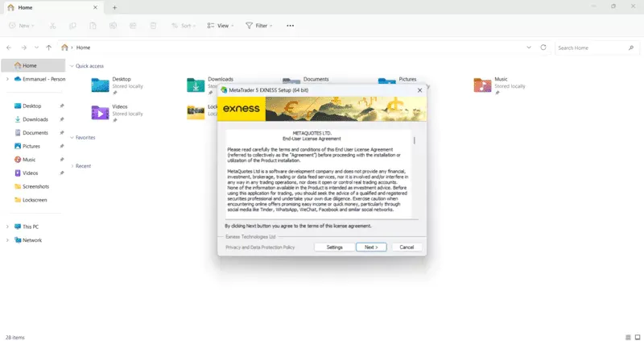This screenshot has width=644, height=341.
Task: Open the See more ellipsis menu
Action: point(291,26)
